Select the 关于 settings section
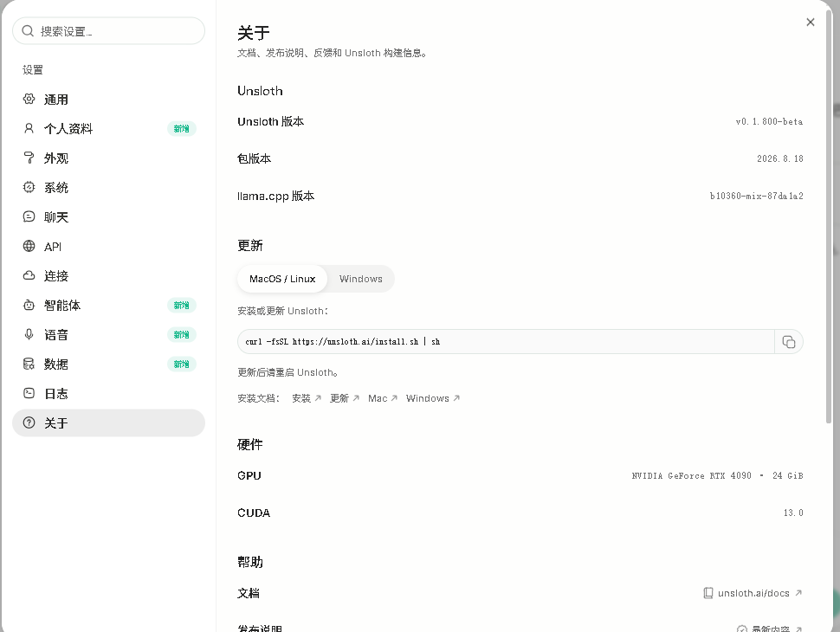 (109, 423)
